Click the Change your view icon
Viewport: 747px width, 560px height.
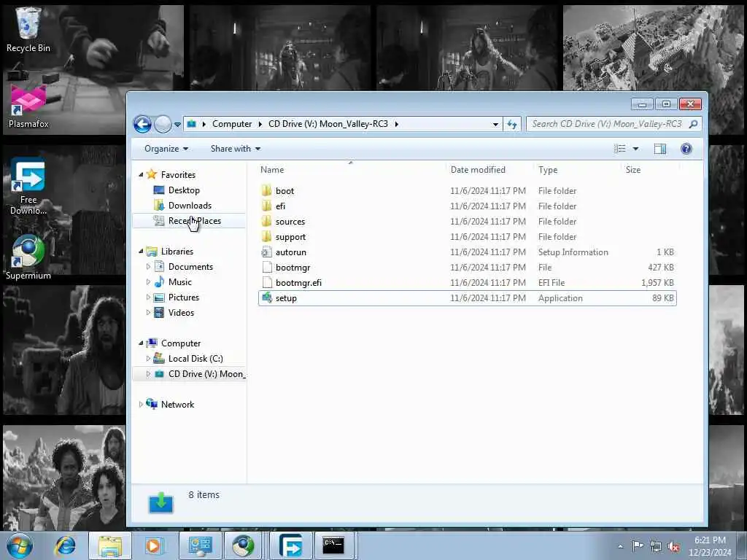coord(620,149)
